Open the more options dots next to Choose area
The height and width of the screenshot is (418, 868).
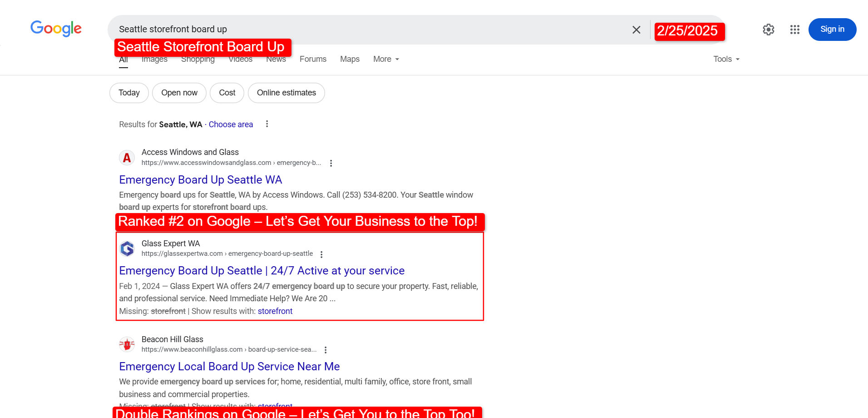[x=267, y=124]
